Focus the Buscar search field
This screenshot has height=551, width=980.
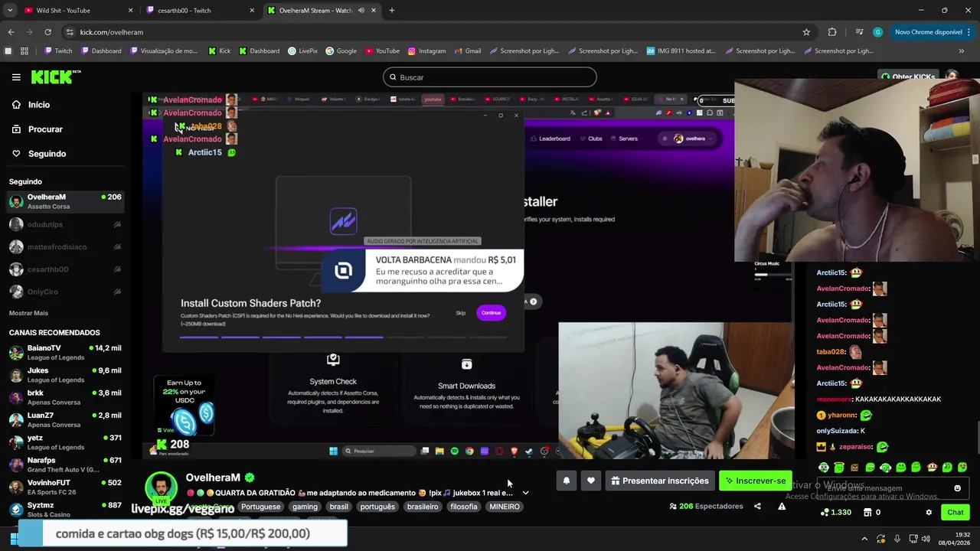pyautogui.click(x=490, y=77)
